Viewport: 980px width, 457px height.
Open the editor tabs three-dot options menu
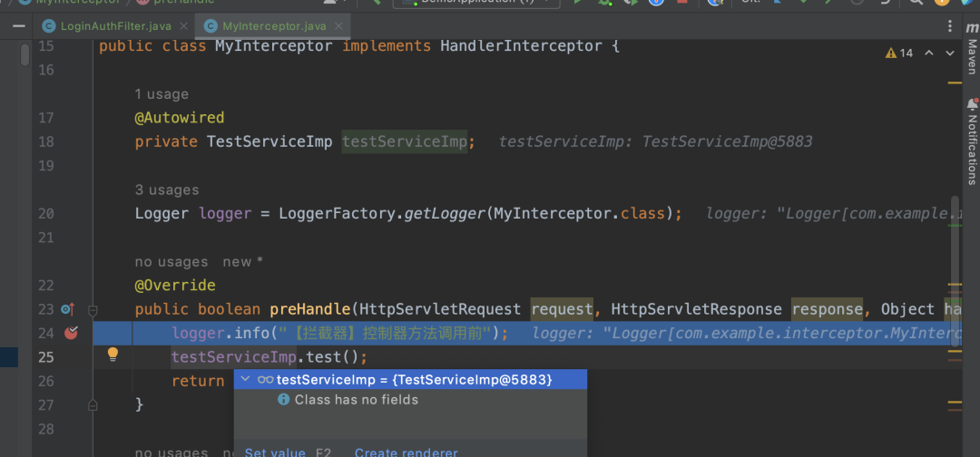pyautogui.click(x=951, y=26)
